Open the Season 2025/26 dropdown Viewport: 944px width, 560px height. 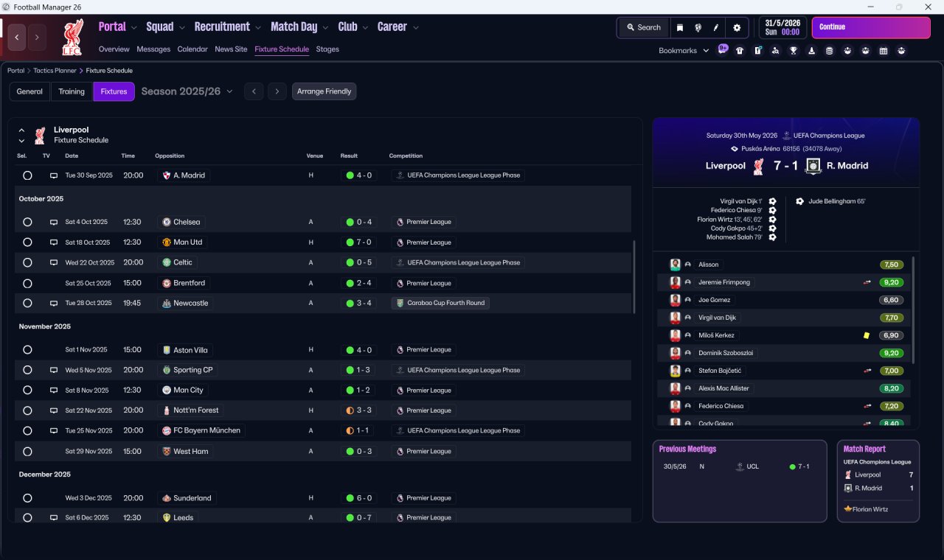[x=187, y=91]
